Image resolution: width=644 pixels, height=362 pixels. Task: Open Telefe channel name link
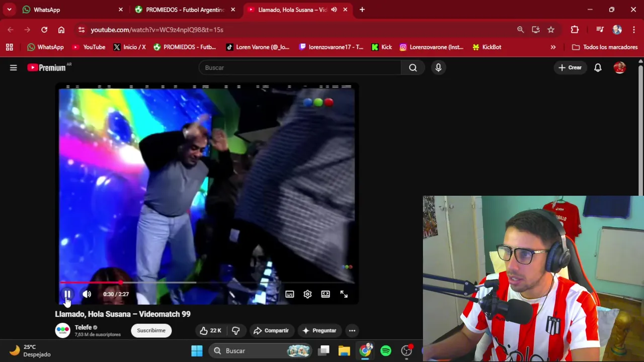83,327
